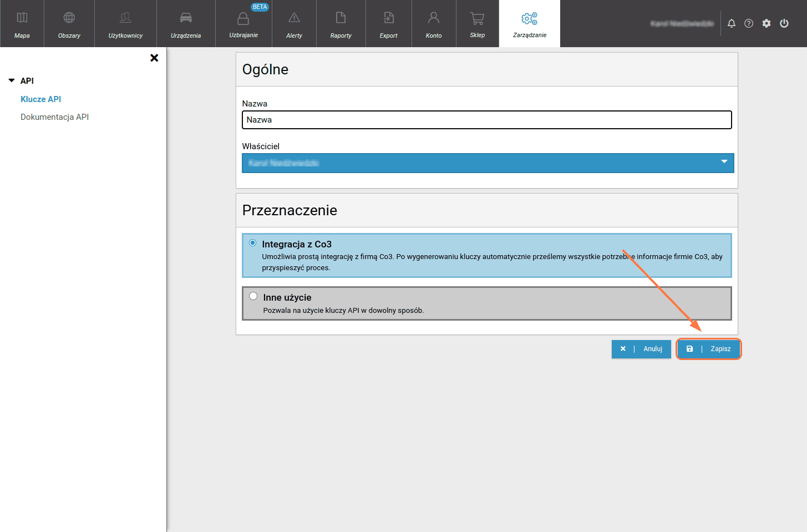
Task: Click the BETA badge on Uzbrajanie
Action: 260,7
